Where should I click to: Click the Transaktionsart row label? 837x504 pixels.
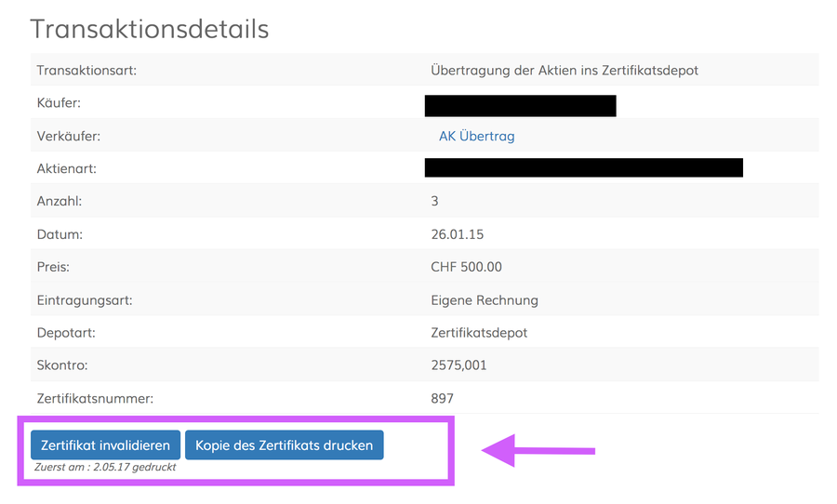(x=86, y=71)
